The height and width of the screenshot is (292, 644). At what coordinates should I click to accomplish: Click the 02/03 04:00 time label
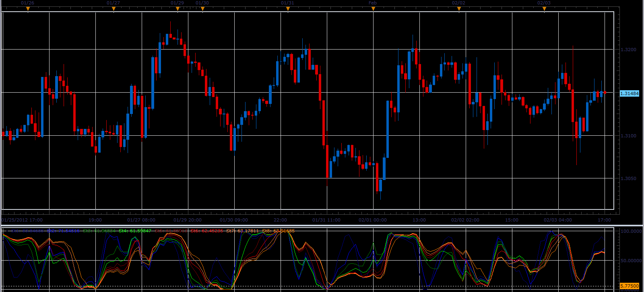coord(558,220)
